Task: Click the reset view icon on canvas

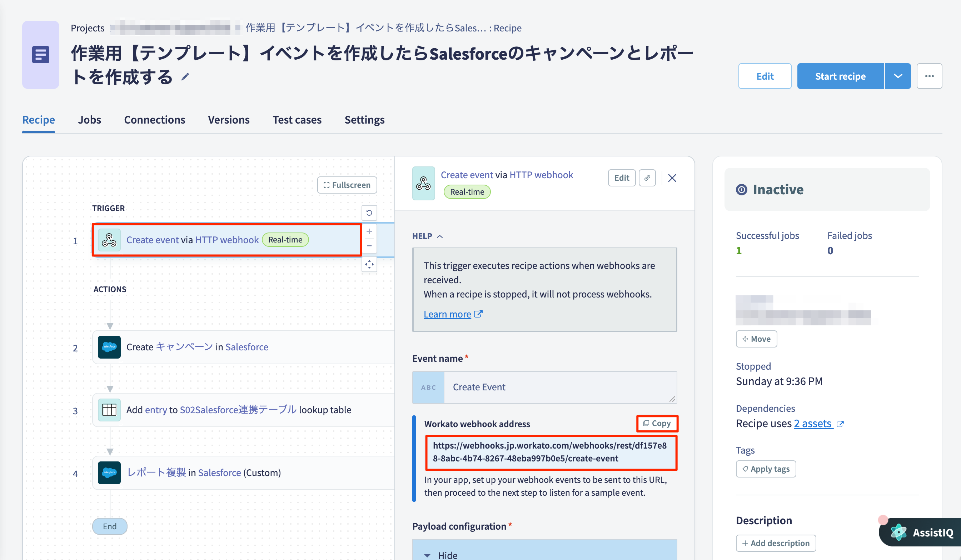Action: 369,213
